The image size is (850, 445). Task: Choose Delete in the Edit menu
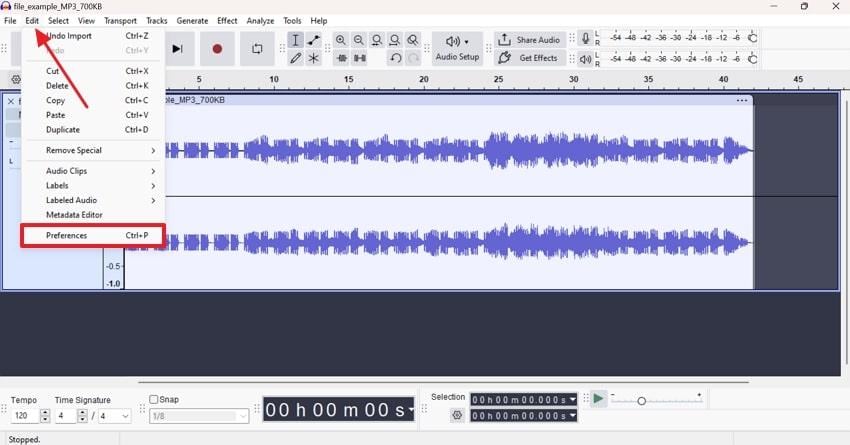[x=93, y=86]
